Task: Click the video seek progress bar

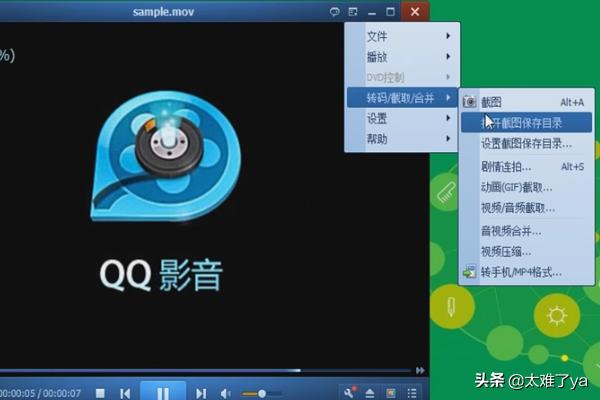Action: click(200, 371)
